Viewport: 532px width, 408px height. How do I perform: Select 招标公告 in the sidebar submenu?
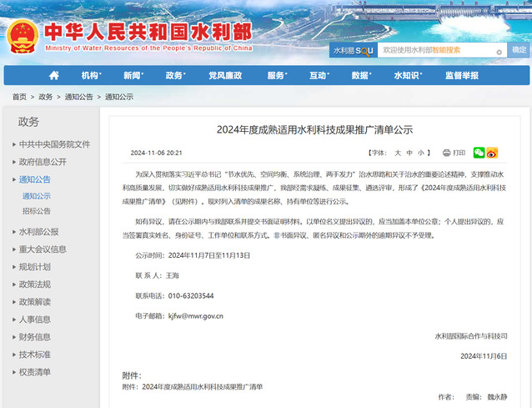coord(36,211)
